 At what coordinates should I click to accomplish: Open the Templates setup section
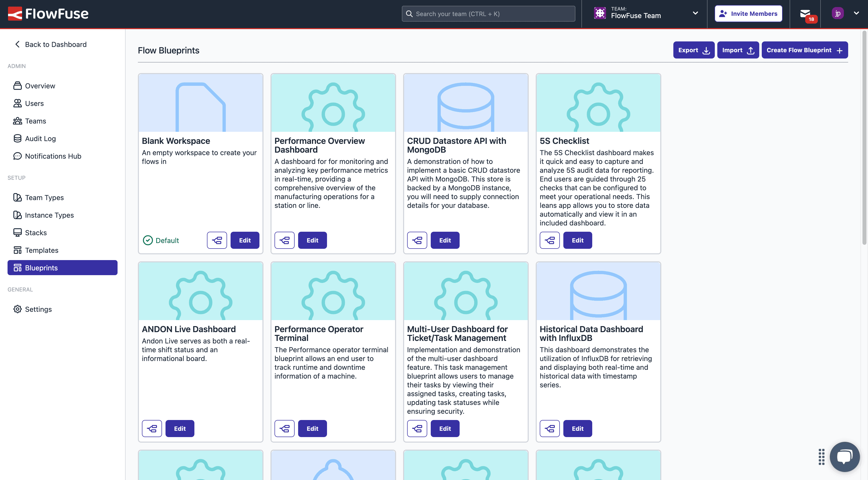41,250
